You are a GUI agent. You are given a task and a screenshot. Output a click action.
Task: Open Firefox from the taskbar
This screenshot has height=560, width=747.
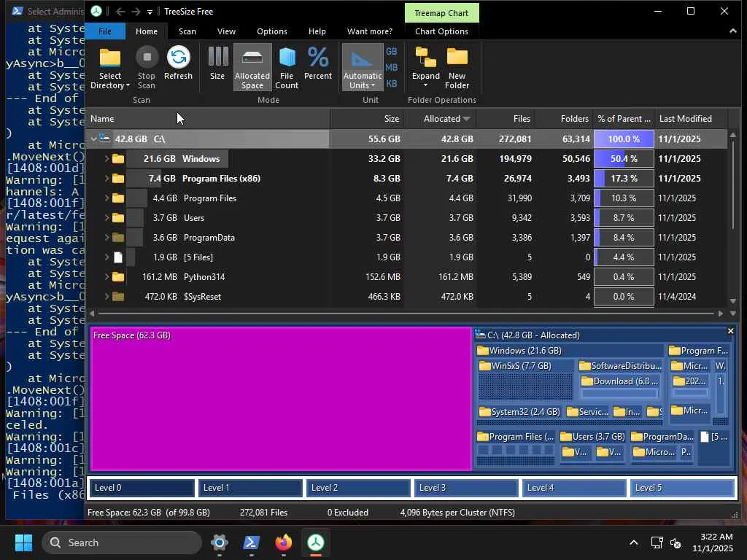tap(284, 542)
